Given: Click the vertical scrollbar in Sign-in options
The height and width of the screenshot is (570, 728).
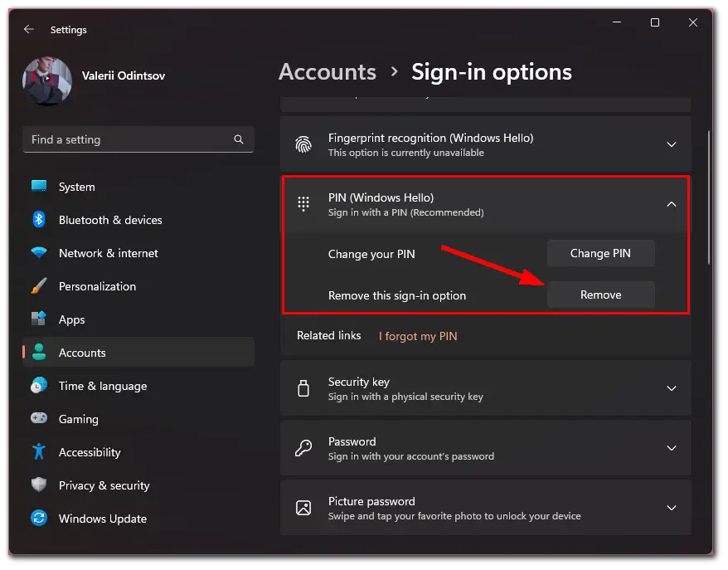Looking at the screenshot, I should pyautogui.click(x=709, y=197).
